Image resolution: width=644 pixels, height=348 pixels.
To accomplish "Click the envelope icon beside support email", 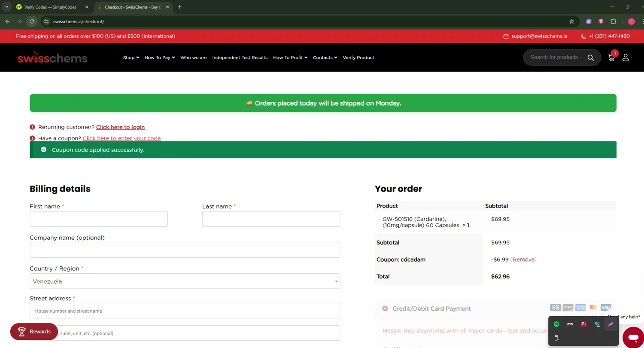I will 506,37.
